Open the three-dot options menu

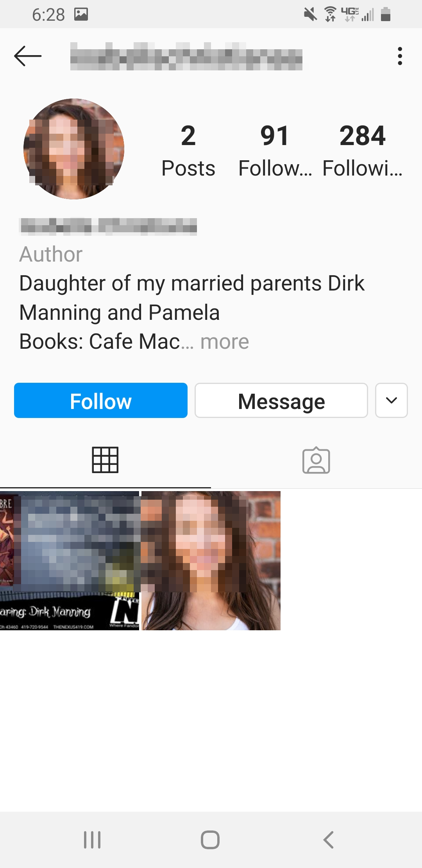pyautogui.click(x=399, y=56)
